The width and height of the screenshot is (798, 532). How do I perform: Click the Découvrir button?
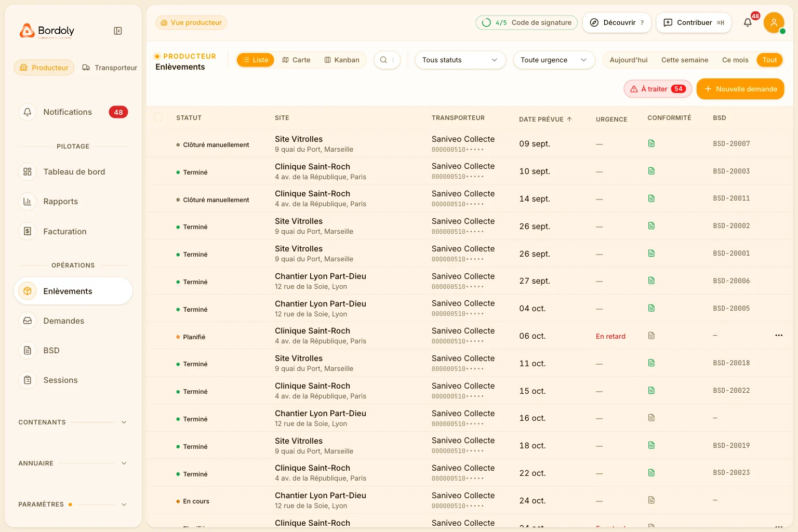tap(617, 22)
